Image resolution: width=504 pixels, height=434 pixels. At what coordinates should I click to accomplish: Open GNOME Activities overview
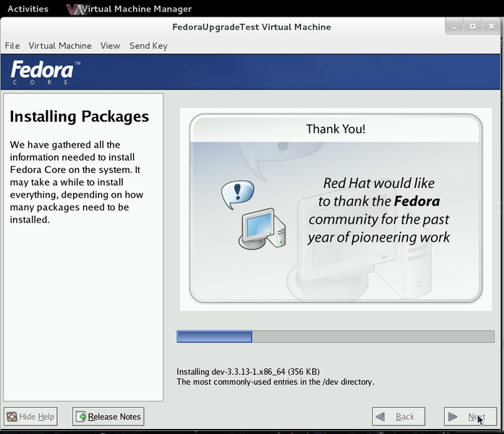(27, 9)
